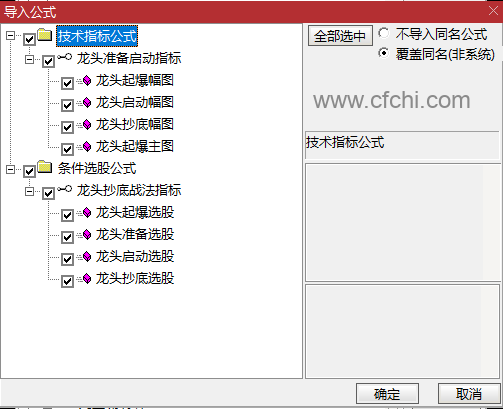
Task: Click the magenta diamond icon of 龙头准备选股
Action: 87,234
